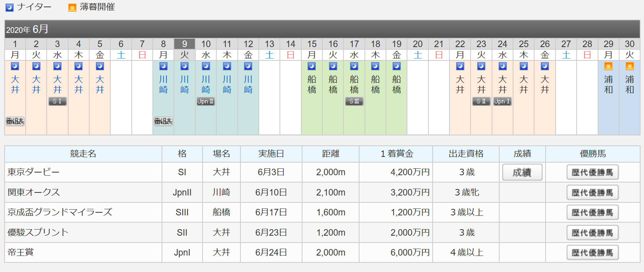Click the blue ナイター legend icon
The height and width of the screenshot is (272, 644).
pos(10,7)
